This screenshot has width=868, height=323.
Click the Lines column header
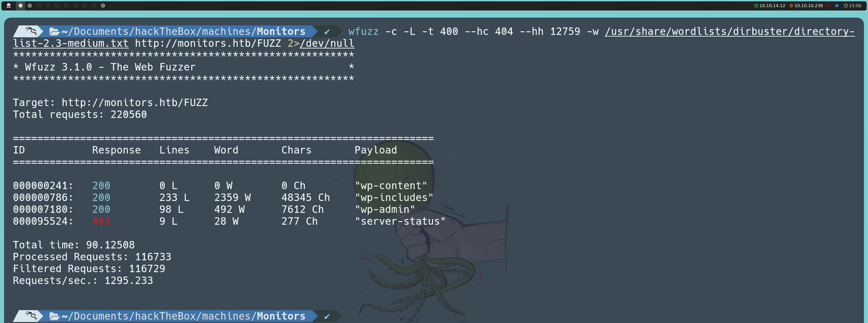(x=174, y=150)
